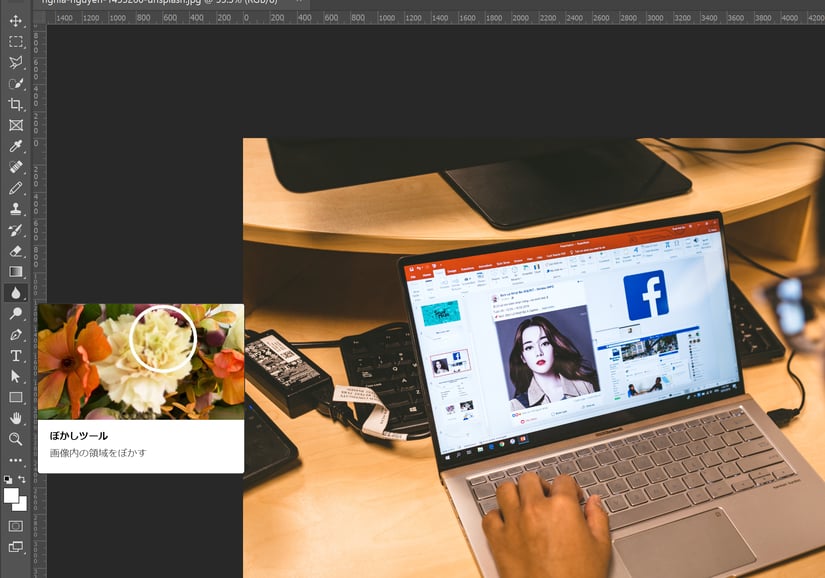825x578 pixels.
Task: Pick the Hand tool
Action: coord(16,418)
